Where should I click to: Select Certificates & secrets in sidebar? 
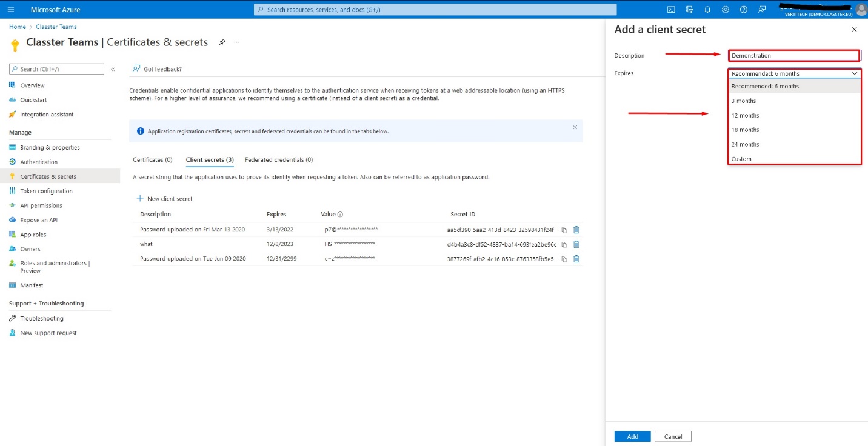point(60,176)
